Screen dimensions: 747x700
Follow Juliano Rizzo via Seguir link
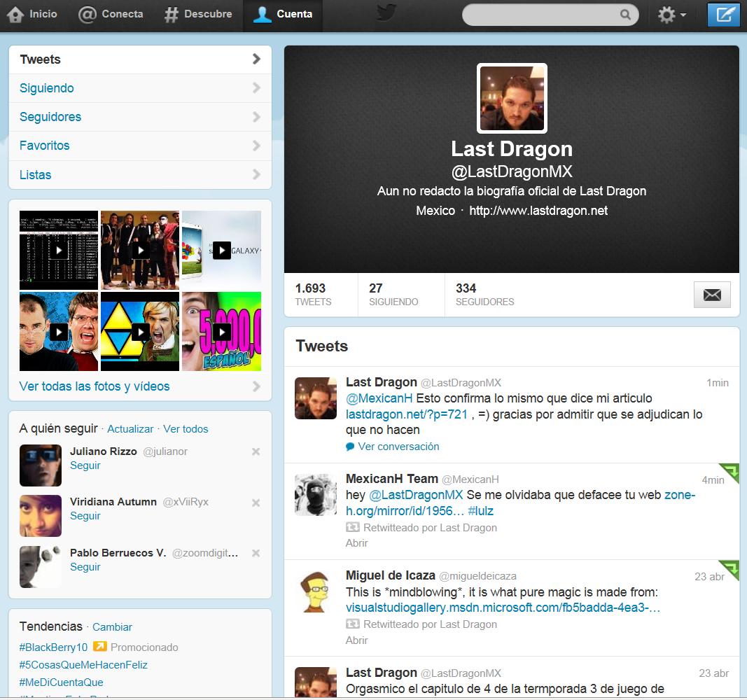[85, 465]
